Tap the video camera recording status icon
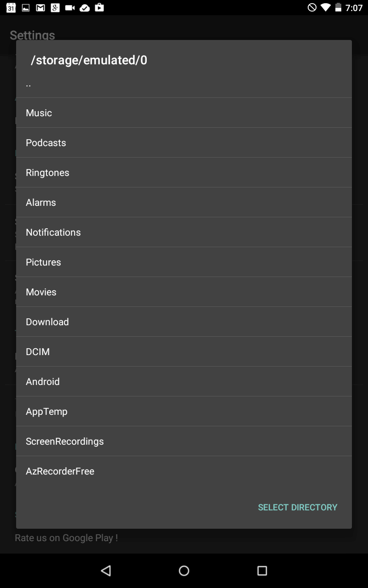Viewport: 368px width, 588px height. pyautogui.click(x=70, y=8)
